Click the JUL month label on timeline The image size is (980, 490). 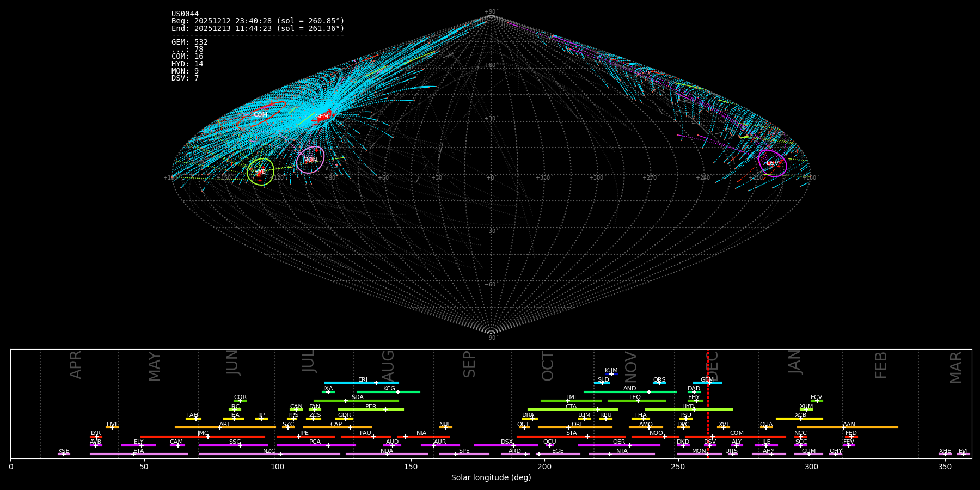(308, 360)
